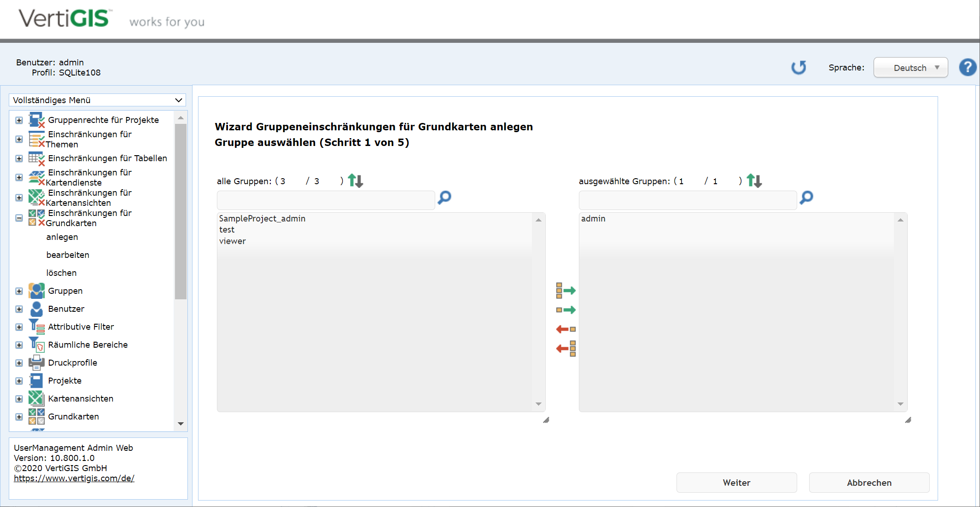Select löschen menu entry
Image resolution: width=980 pixels, height=507 pixels.
click(x=61, y=273)
